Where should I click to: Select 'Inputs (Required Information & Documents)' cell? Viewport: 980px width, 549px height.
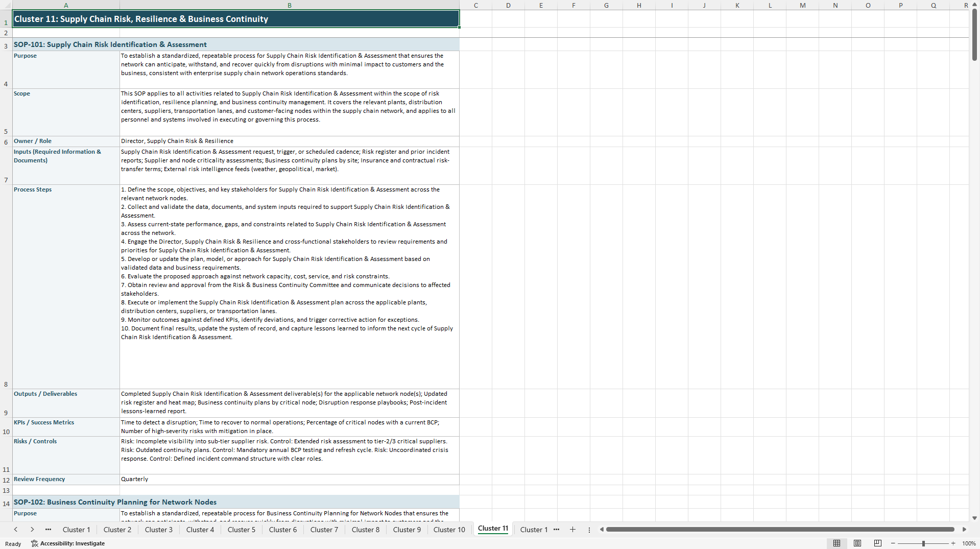tap(66, 165)
